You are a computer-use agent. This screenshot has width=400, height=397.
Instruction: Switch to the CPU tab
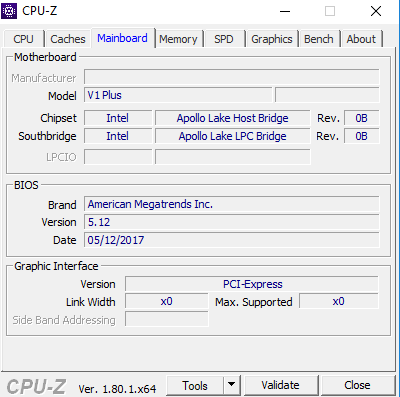coord(23,39)
